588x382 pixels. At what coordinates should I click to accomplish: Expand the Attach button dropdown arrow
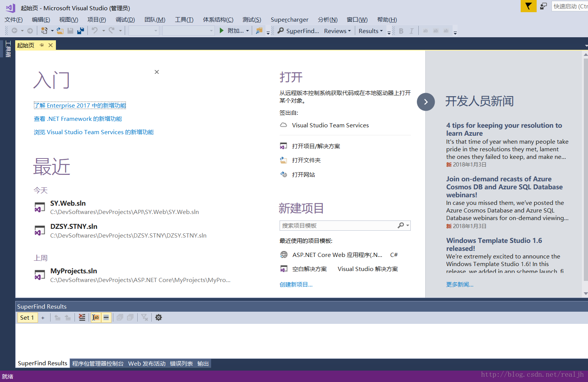(x=248, y=31)
